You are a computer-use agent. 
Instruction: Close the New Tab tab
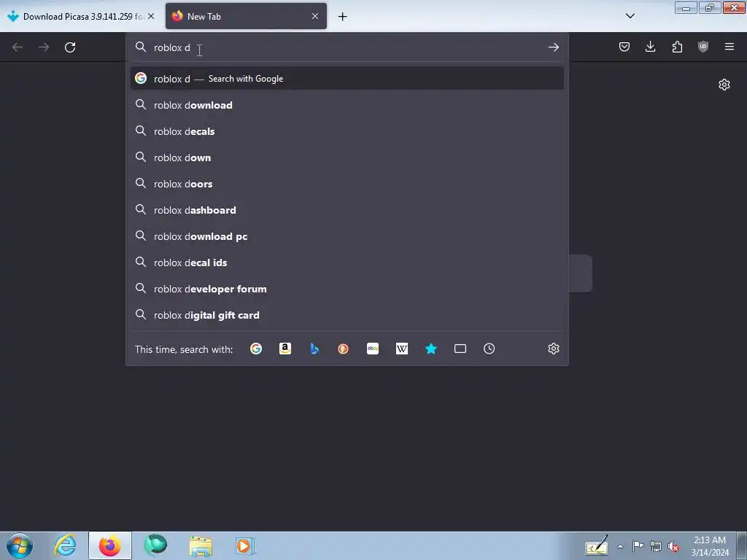(x=315, y=16)
